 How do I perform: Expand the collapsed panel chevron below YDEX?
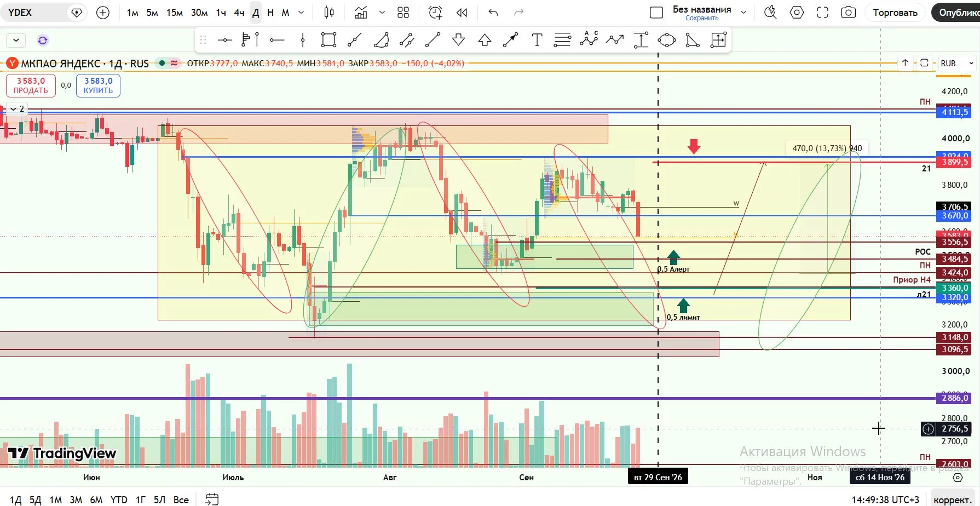coord(16,40)
